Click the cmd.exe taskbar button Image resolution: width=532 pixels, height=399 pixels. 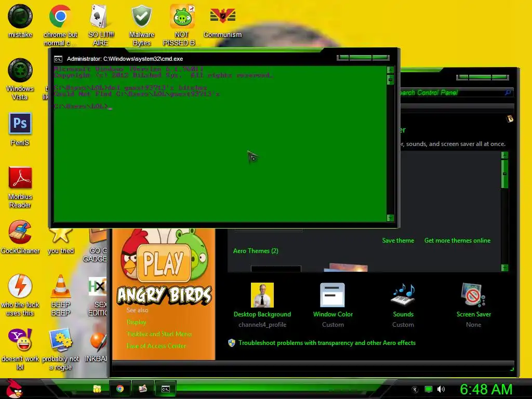pos(165,389)
